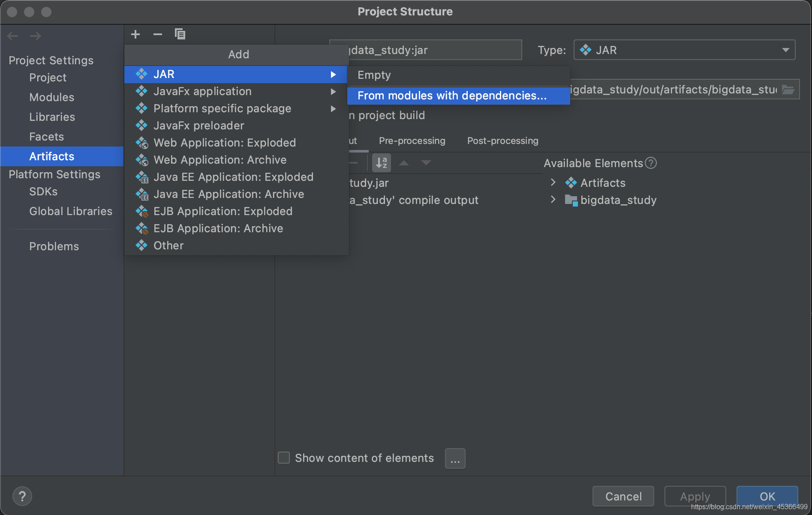Open Libraries settings in sidebar
The height and width of the screenshot is (515, 812).
(x=52, y=117)
